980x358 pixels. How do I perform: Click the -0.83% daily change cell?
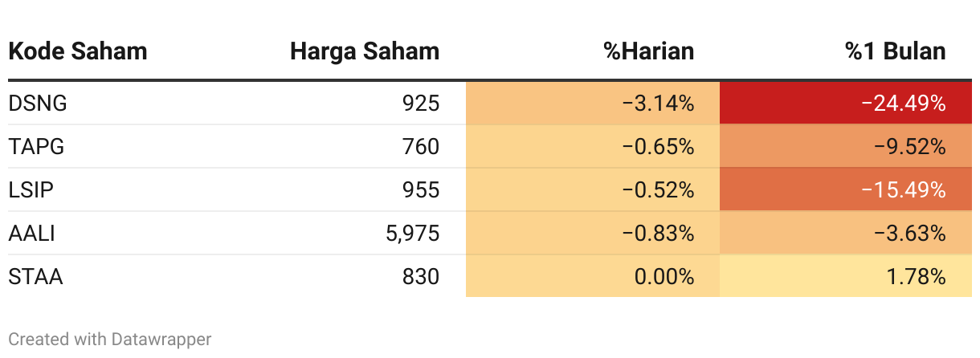(x=593, y=234)
